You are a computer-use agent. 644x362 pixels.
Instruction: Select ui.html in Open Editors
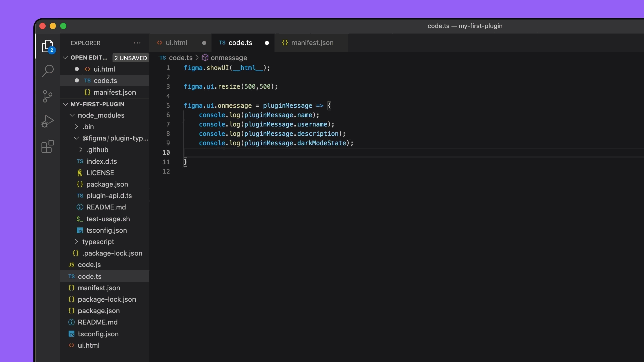tap(105, 69)
